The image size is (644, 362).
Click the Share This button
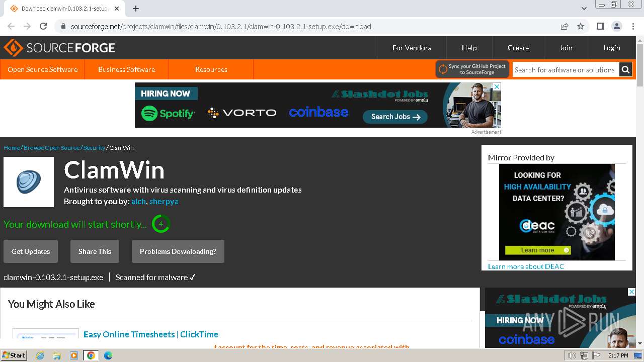point(95,251)
